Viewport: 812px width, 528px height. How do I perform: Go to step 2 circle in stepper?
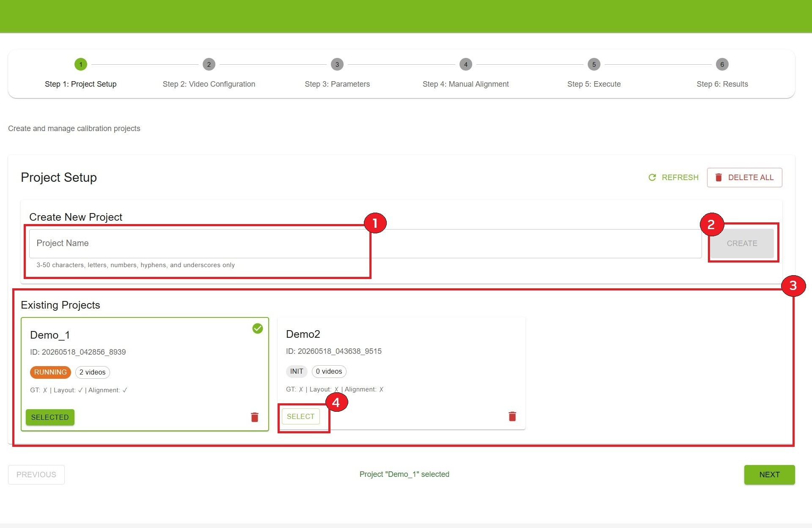[209, 64]
